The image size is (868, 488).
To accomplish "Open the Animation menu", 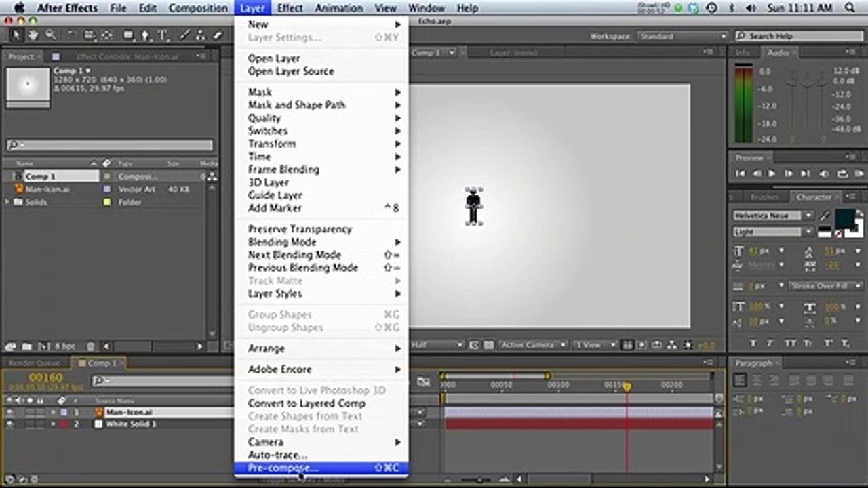I will 338,8.
